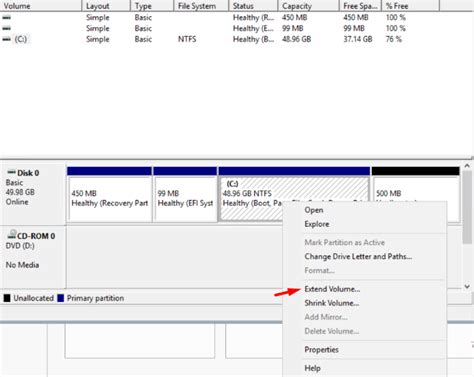Click scroll down arrow of disk pane
Image resolution: width=474 pixels, height=377 pixels.
pos(467,286)
